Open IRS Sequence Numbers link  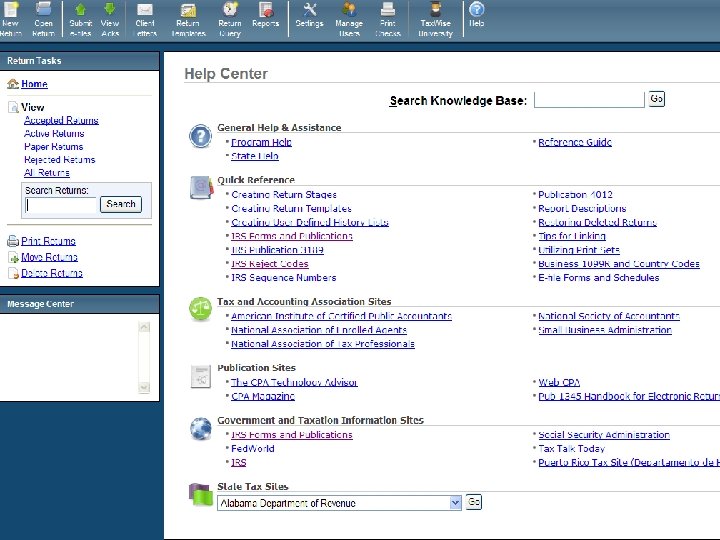pos(283,278)
